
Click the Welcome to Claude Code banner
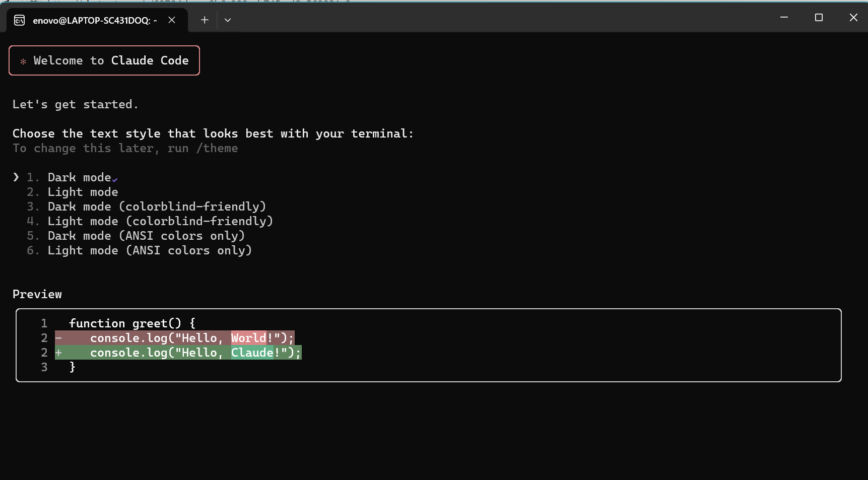coord(104,60)
